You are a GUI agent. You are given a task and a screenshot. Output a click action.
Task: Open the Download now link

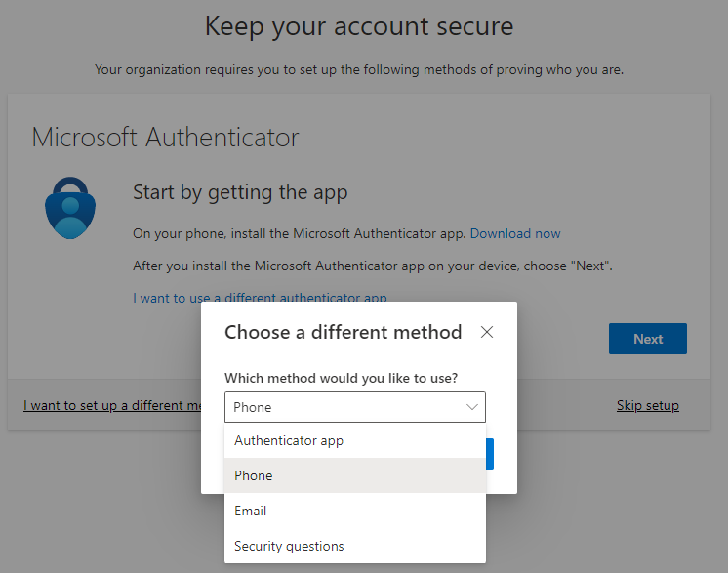pyautogui.click(x=515, y=233)
